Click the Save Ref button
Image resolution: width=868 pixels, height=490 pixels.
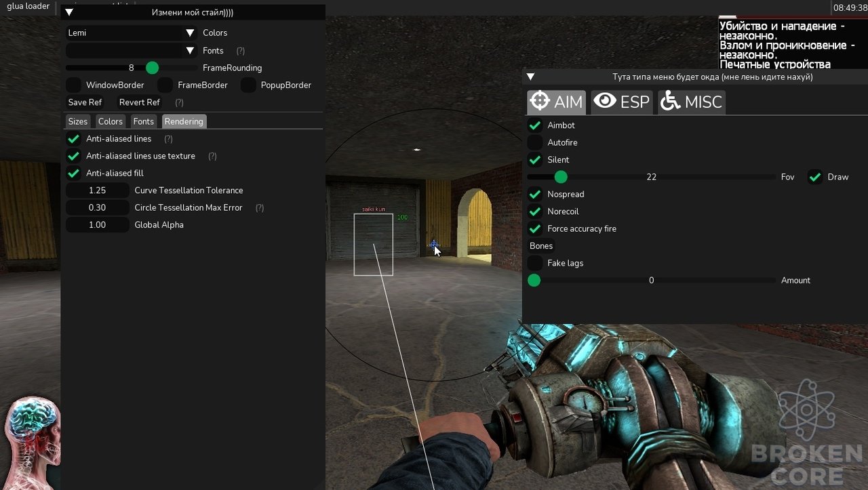tap(85, 102)
